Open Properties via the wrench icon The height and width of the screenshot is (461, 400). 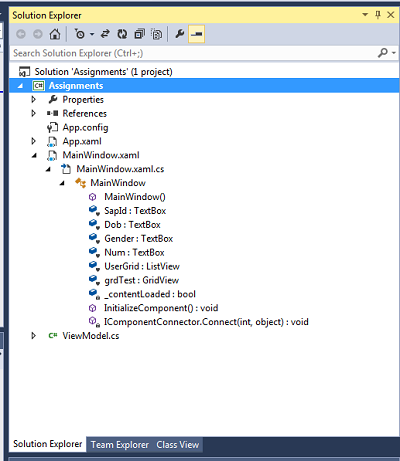coord(180,34)
